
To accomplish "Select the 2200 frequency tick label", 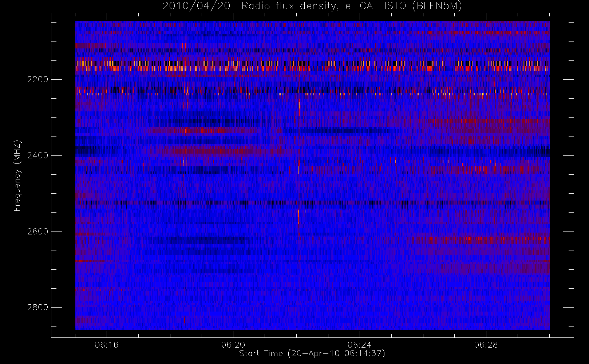I will (38, 79).
